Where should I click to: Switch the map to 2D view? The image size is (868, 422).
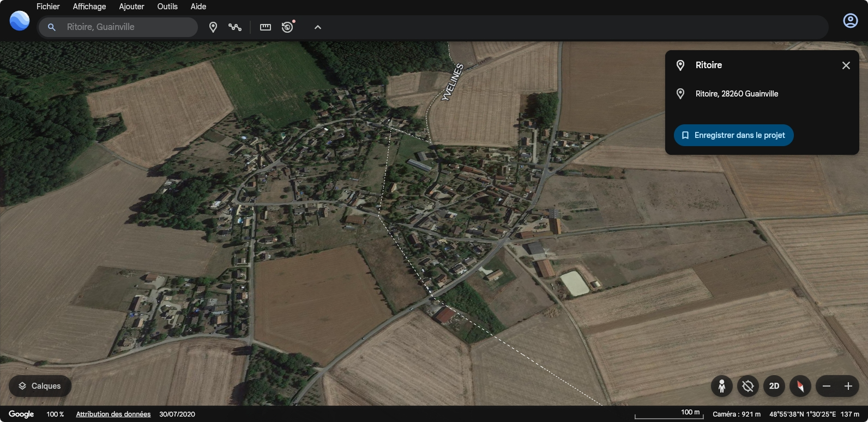(774, 386)
